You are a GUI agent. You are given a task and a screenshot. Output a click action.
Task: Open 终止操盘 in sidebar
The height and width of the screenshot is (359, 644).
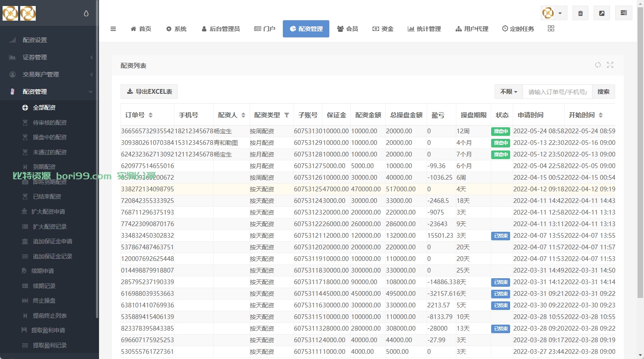tap(44, 301)
